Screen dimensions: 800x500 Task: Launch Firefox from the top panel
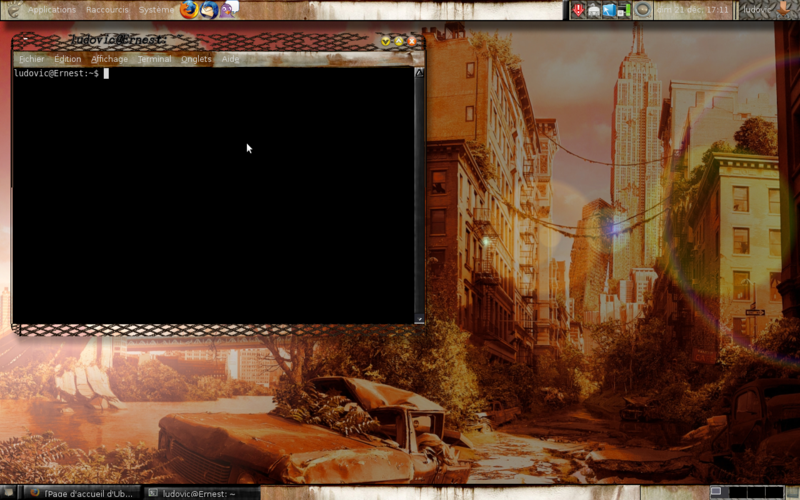(x=189, y=10)
